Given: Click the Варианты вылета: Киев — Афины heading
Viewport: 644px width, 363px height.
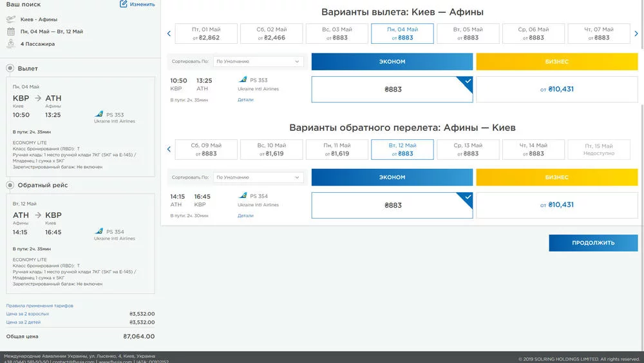Looking at the screenshot, I should [x=402, y=12].
